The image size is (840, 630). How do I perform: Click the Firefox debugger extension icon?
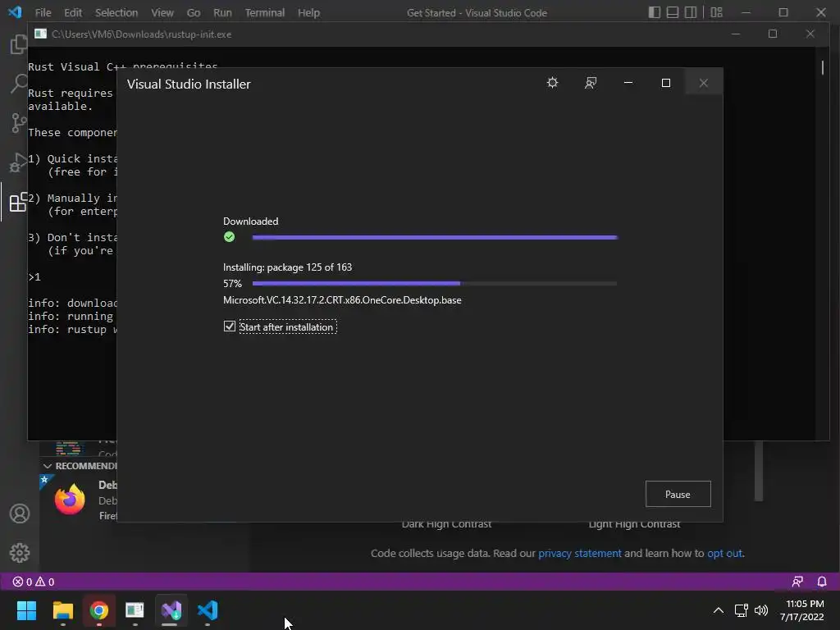click(70, 500)
